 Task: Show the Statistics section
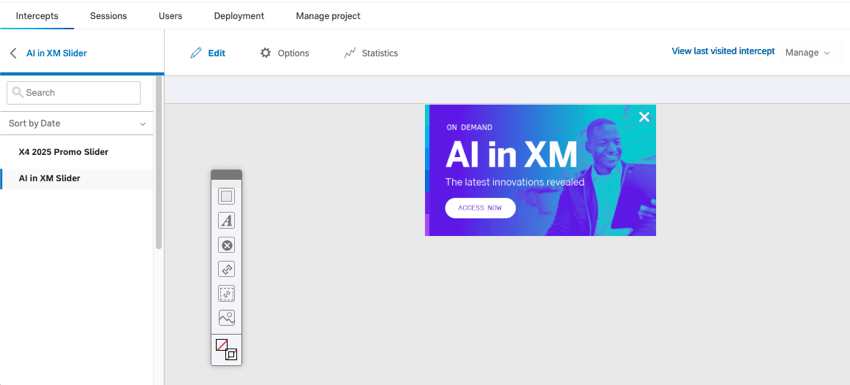371,53
